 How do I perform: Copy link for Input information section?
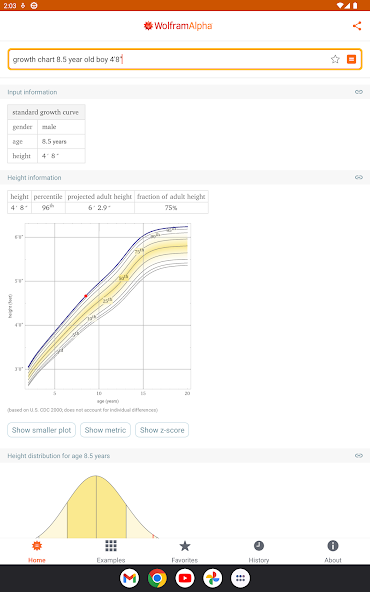click(x=359, y=92)
